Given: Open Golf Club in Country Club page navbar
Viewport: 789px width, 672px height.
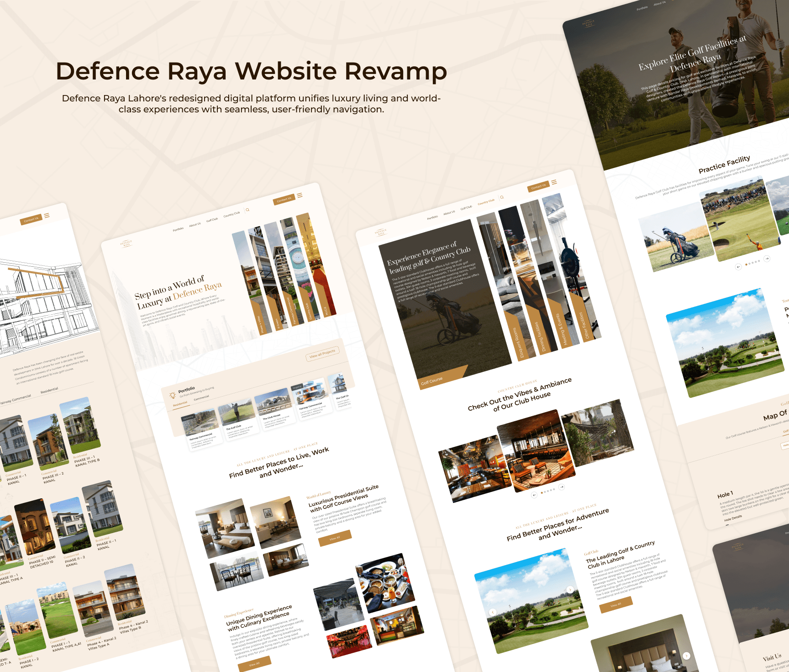Looking at the screenshot, I should click(x=466, y=207).
